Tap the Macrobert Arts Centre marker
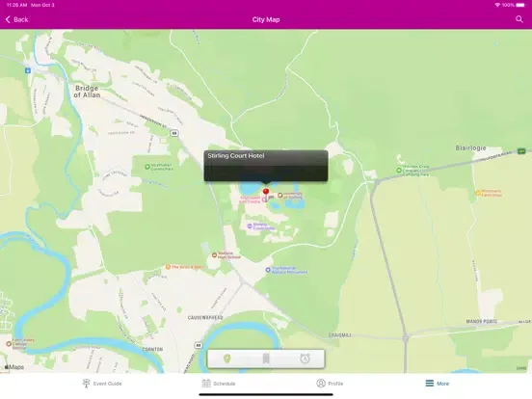 (x=264, y=199)
